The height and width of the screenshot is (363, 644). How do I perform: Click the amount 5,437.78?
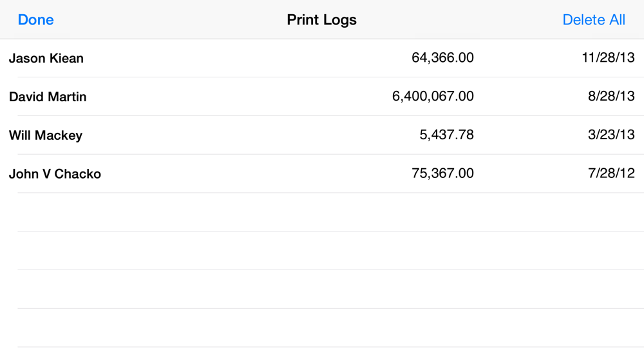click(446, 135)
